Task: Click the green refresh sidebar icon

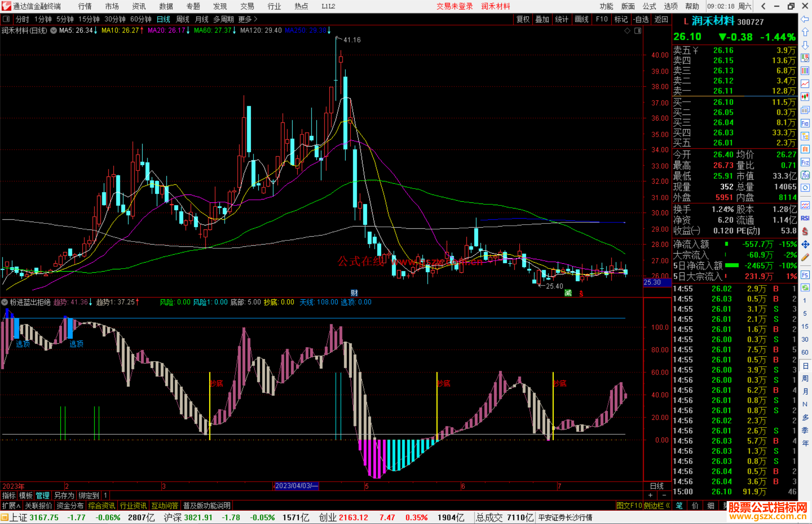Action: 805,288
